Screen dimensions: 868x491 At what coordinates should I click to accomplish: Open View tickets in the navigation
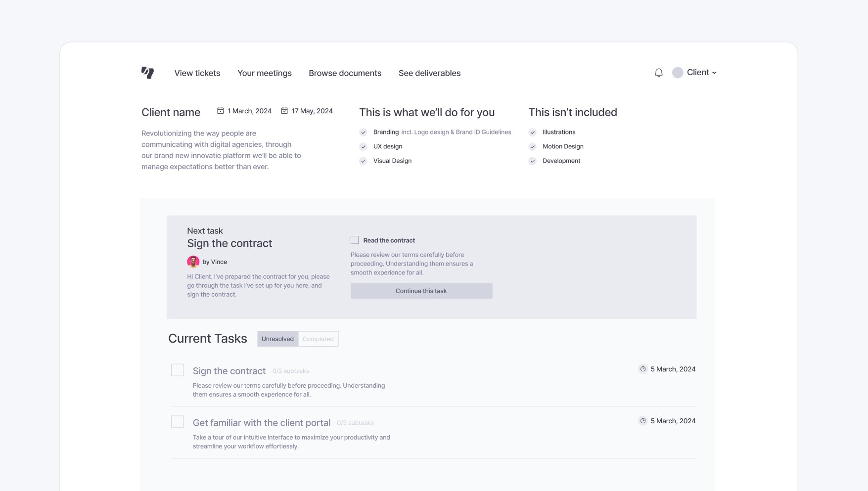[197, 73]
